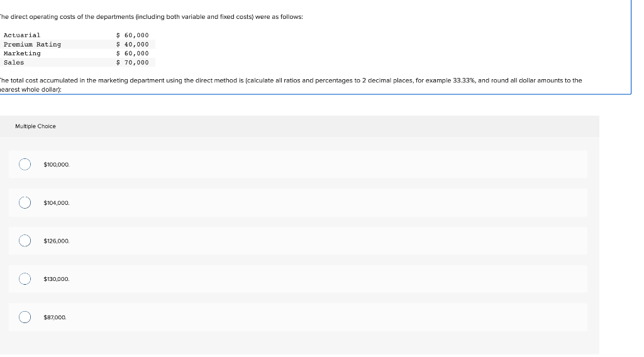The width and height of the screenshot is (644, 357).
Task: Pick the $126,000 radio option
Action: click(25, 241)
